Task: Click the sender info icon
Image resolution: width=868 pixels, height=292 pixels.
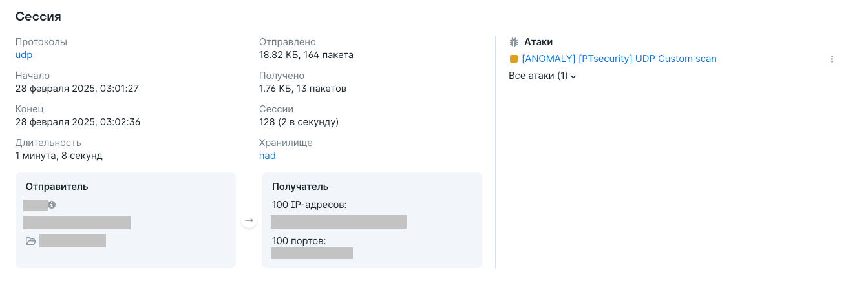Action: [52, 205]
